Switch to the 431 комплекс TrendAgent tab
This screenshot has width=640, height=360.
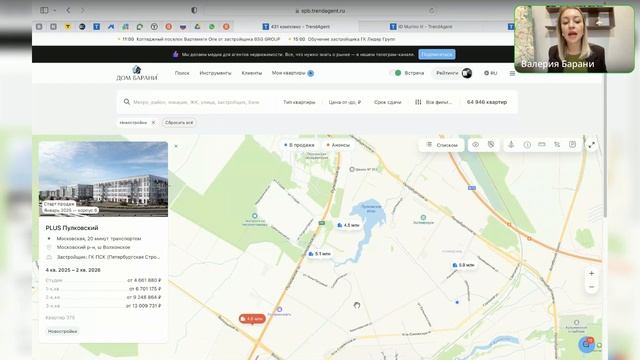coord(296,27)
